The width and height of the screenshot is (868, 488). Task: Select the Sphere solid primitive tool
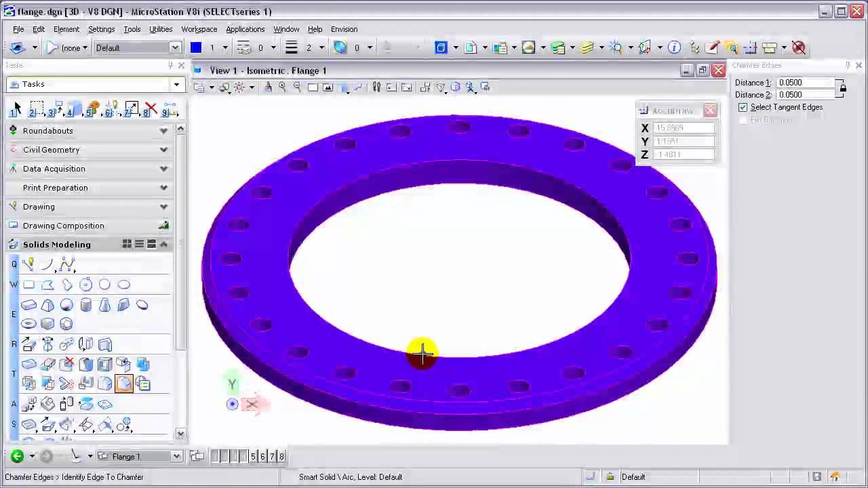(66, 305)
